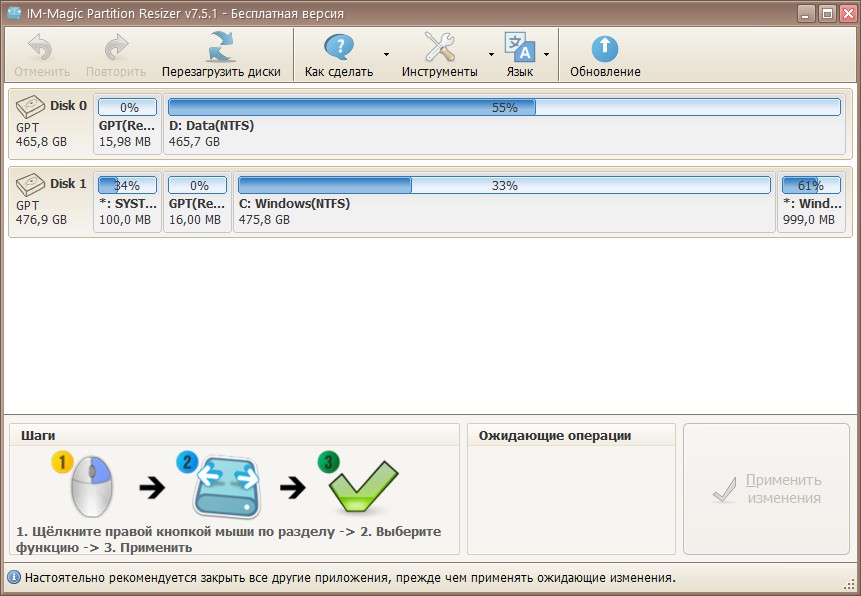Click the green checkmark step 3 illustration

tap(360, 483)
